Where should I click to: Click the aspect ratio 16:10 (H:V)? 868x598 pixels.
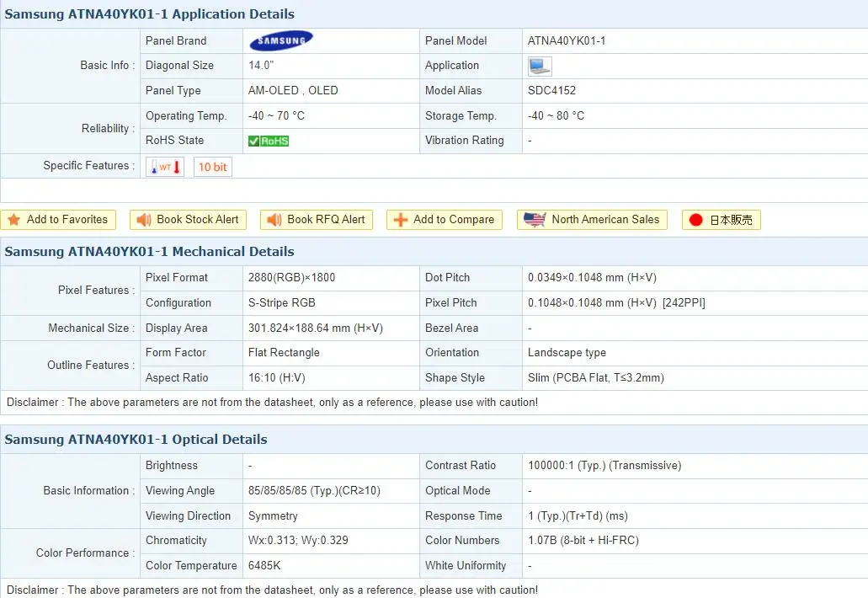(x=277, y=377)
